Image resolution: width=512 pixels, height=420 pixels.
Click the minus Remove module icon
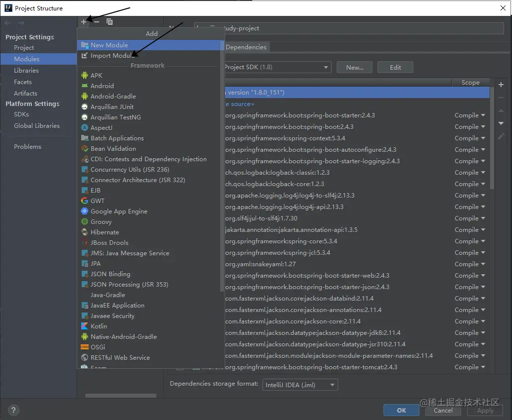96,22
